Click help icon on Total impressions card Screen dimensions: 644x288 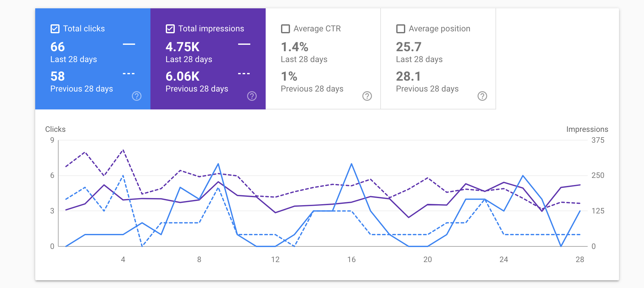[252, 96]
